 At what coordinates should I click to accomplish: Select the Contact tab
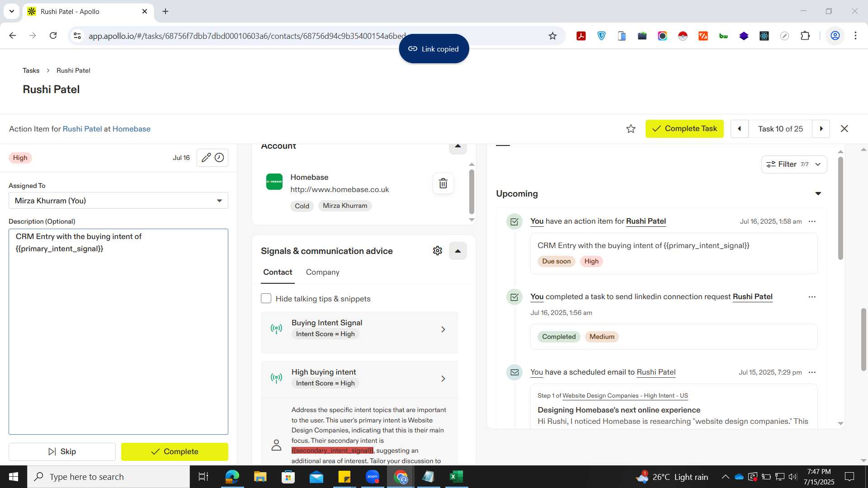(278, 272)
